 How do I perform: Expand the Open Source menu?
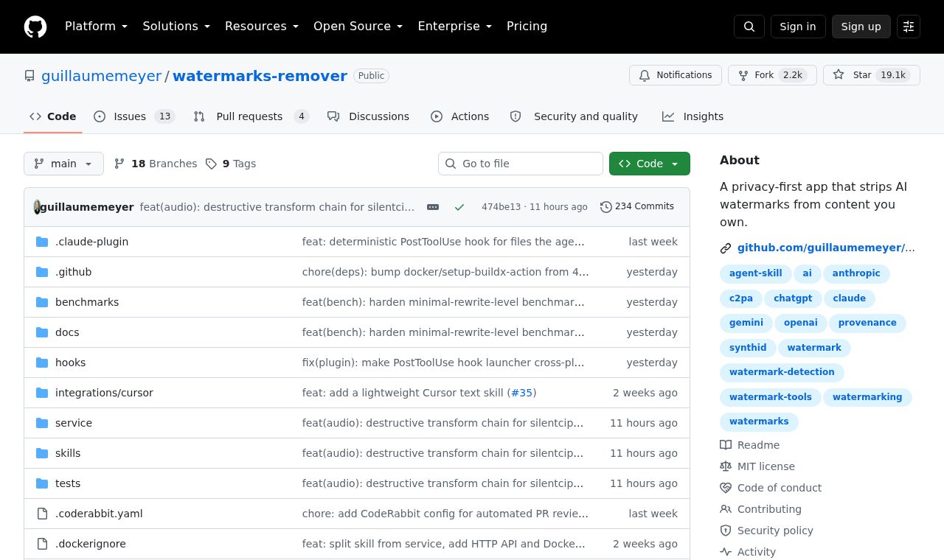point(358,27)
